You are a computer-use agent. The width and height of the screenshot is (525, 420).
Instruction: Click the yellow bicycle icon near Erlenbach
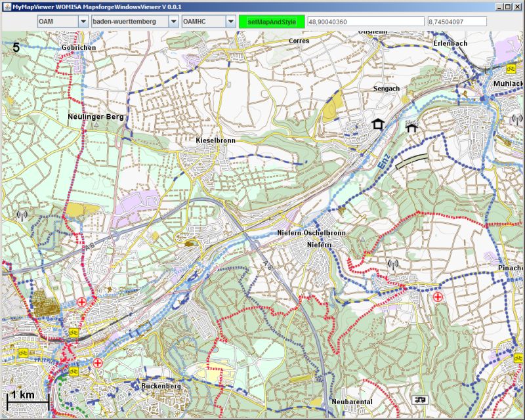coord(510,68)
